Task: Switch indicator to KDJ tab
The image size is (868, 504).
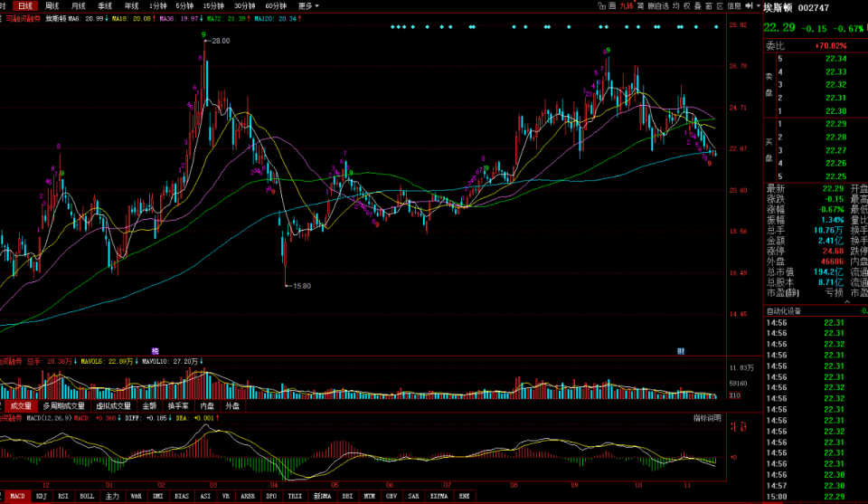Action: pos(42,496)
